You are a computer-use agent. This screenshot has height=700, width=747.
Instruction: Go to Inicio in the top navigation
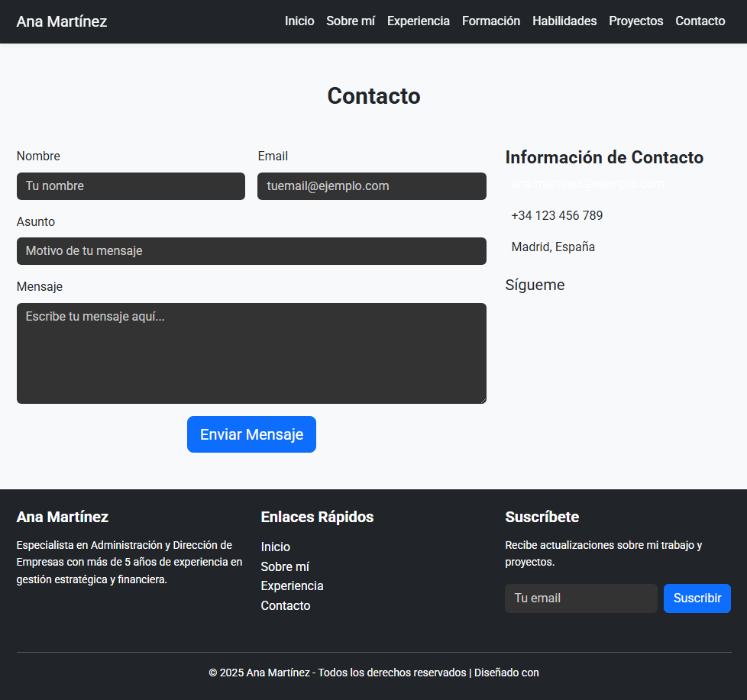(299, 21)
